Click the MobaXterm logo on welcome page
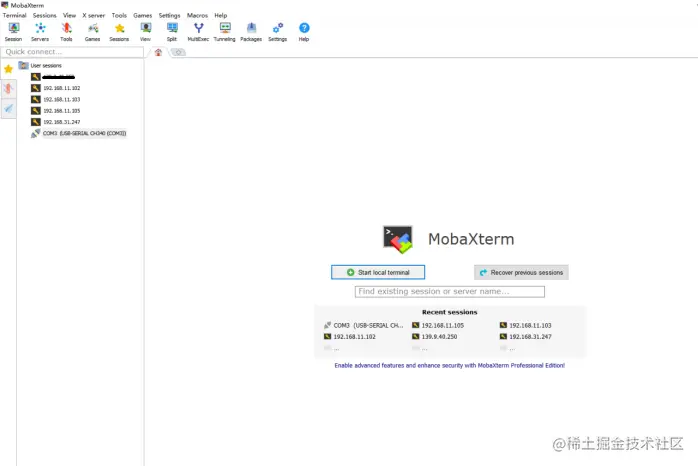Viewport: 698px width, 466px height. 398,239
